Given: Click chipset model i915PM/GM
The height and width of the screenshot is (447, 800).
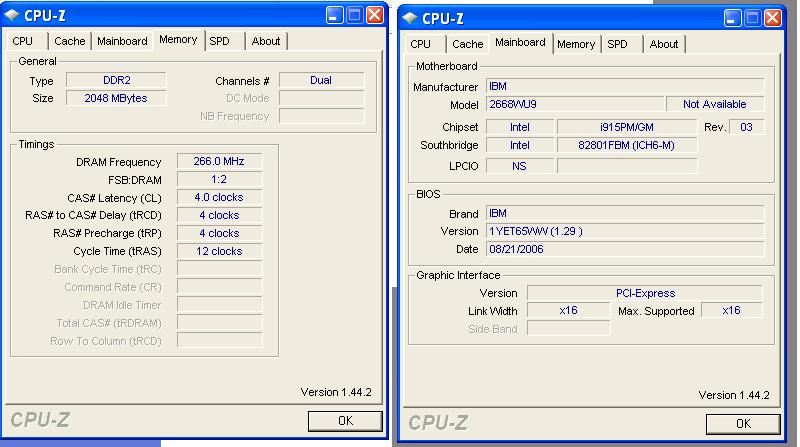Looking at the screenshot, I should pos(627,127).
